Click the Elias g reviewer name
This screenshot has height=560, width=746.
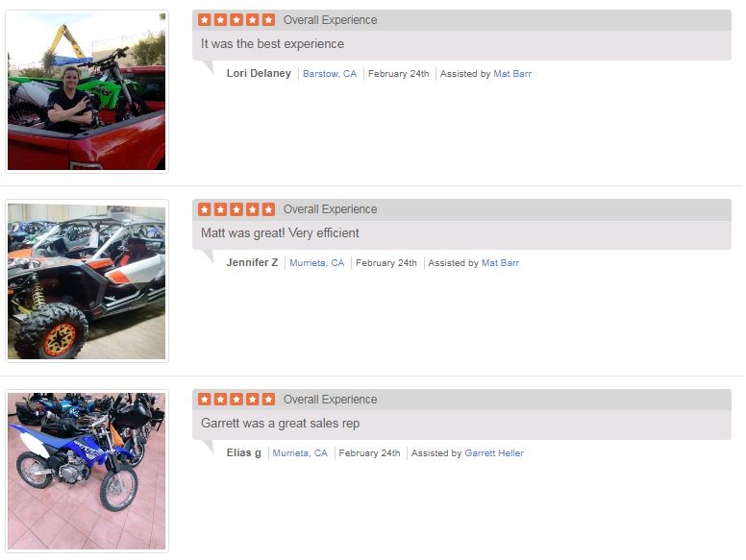(243, 452)
